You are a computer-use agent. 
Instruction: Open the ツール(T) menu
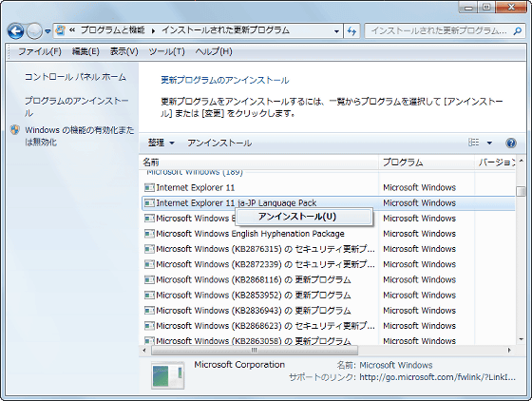(166, 51)
